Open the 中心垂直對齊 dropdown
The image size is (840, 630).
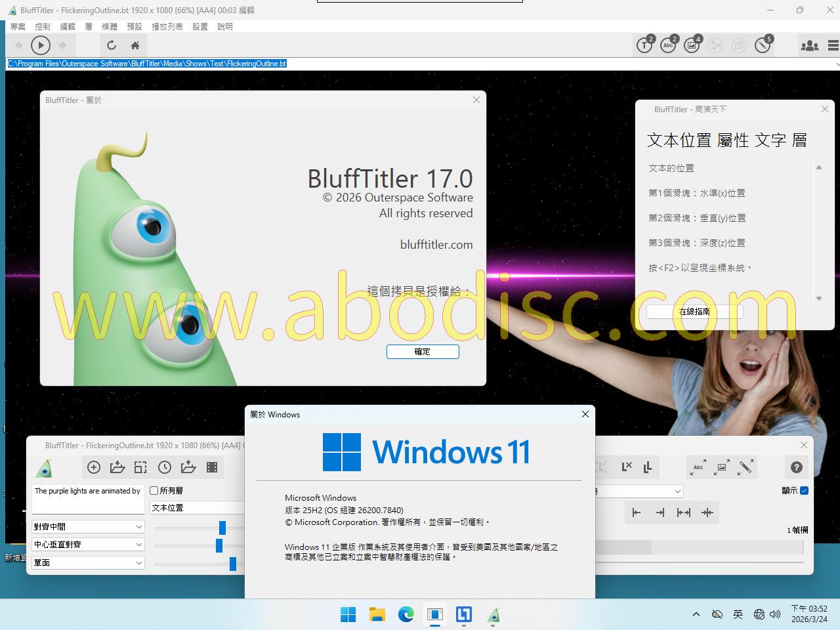88,544
